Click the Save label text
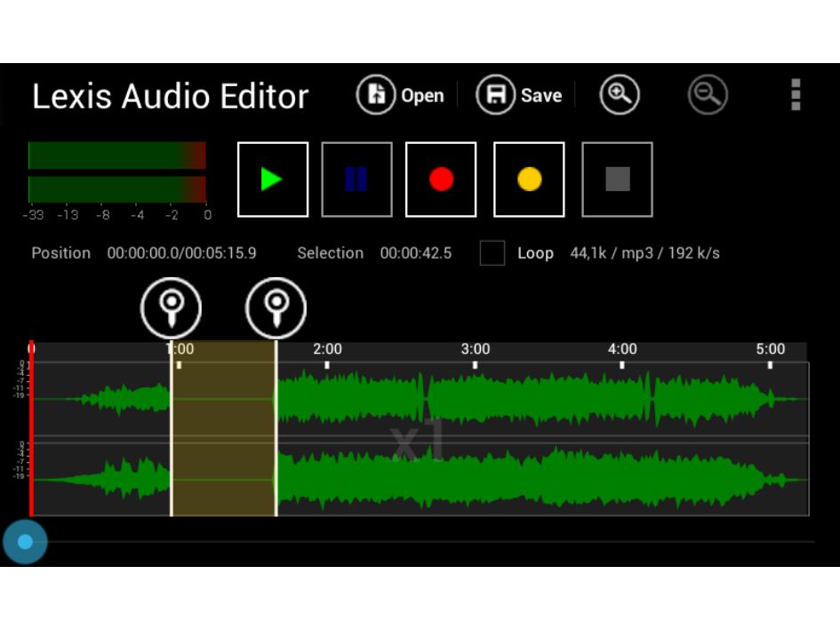The image size is (840, 630). pyautogui.click(x=541, y=95)
